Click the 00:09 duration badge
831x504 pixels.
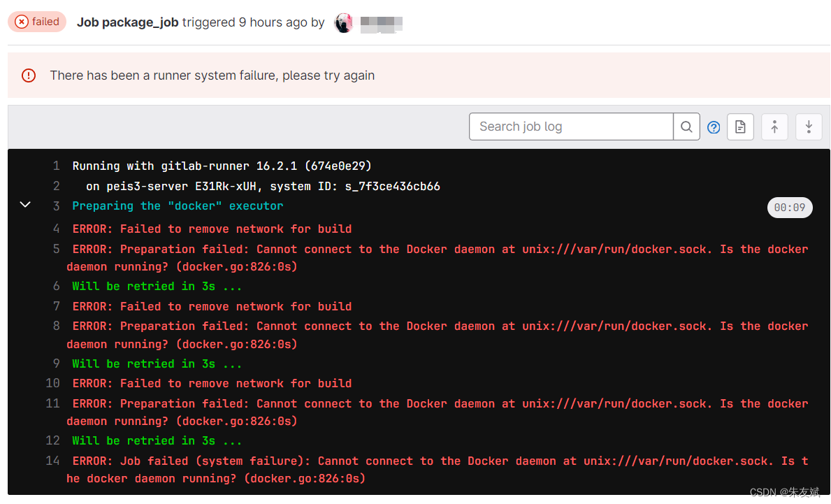tap(790, 207)
